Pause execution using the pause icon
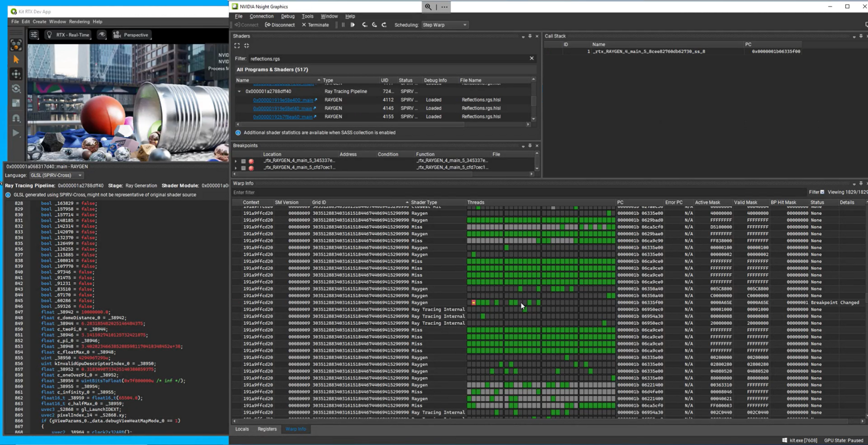This screenshot has width=868, height=445. [x=343, y=25]
